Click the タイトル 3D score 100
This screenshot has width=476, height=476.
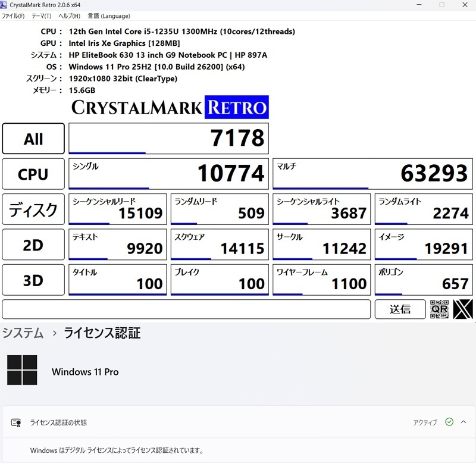[117, 280]
